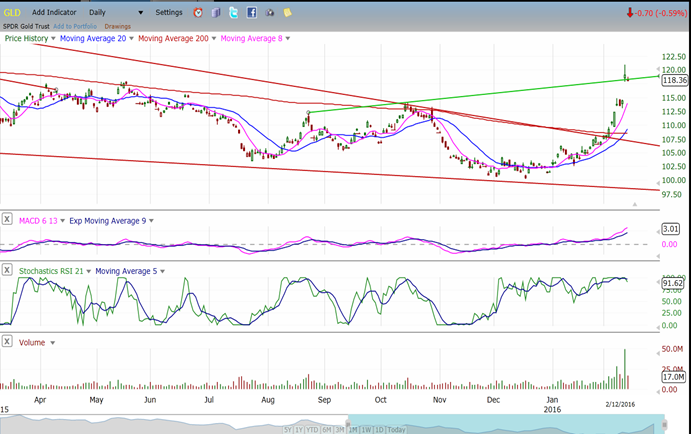Remove the MACD indicator panel
Screen dimensions: 691x434
click(x=8, y=219)
